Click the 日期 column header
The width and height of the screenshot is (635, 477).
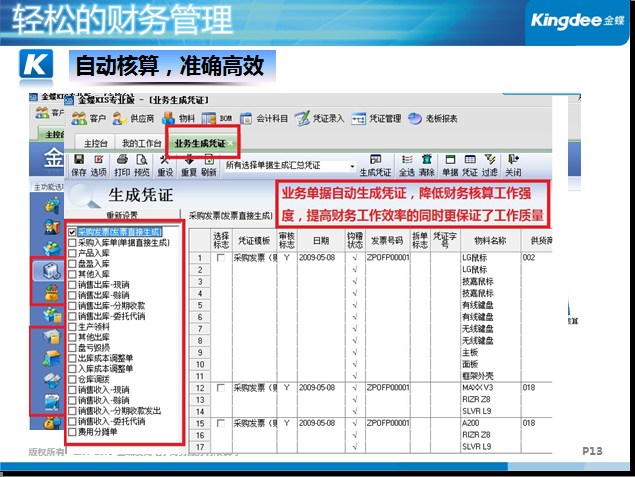click(321, 241)
